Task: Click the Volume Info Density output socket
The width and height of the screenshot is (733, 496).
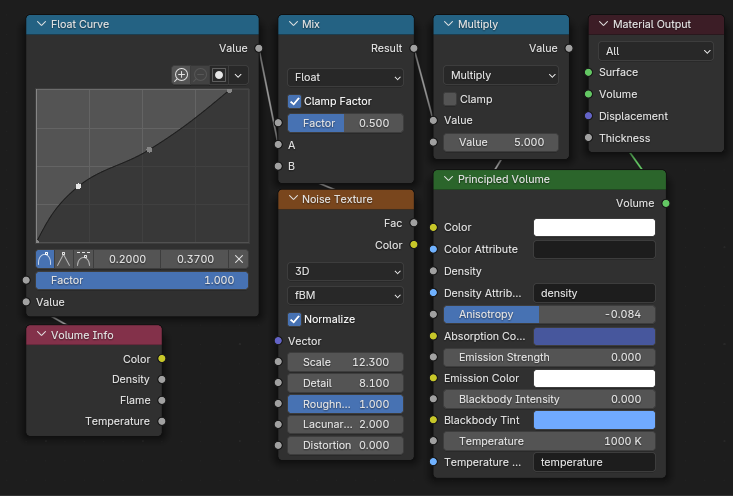Action: (x=162, y=379)
